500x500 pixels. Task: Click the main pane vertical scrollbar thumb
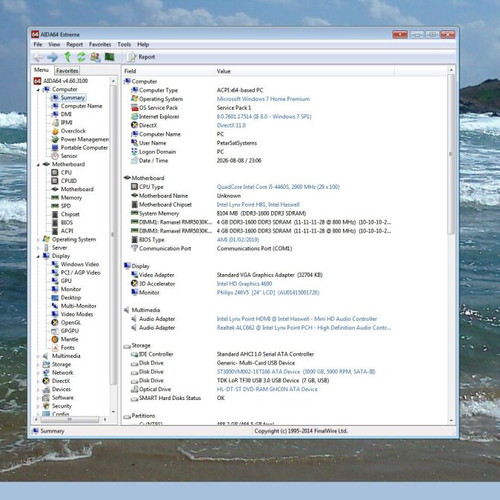pos(451,154)
